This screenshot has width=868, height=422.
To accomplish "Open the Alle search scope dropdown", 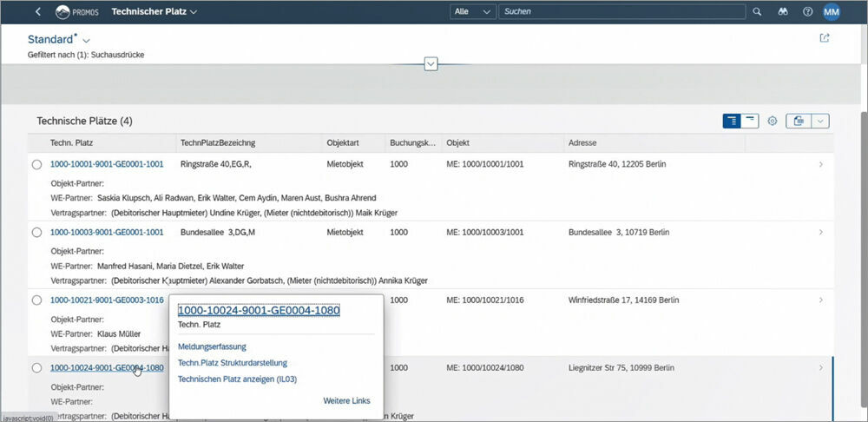I will 473,12.
